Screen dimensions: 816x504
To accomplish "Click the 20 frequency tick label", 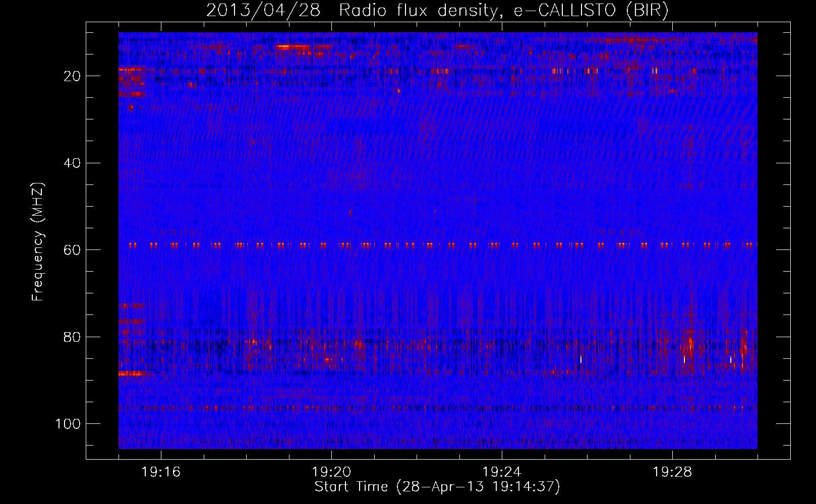I will click(x=72, y=76).
